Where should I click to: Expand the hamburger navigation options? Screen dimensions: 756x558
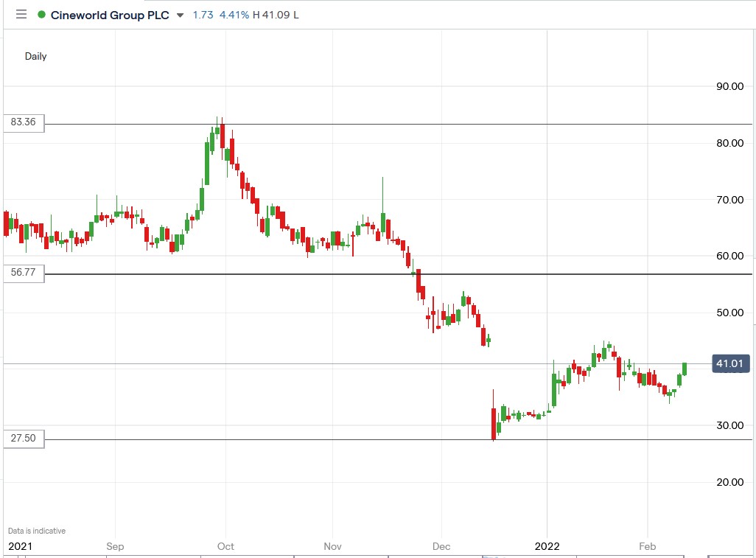point(21,14)
